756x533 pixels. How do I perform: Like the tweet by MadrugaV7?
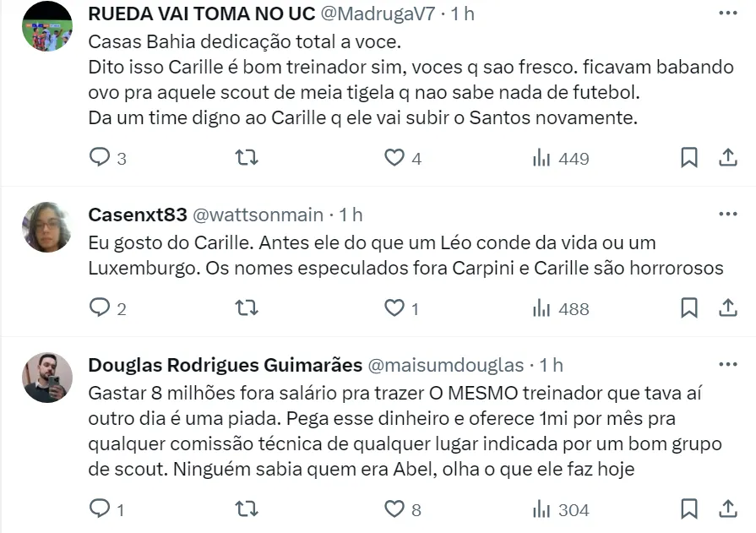pos(394,158)
